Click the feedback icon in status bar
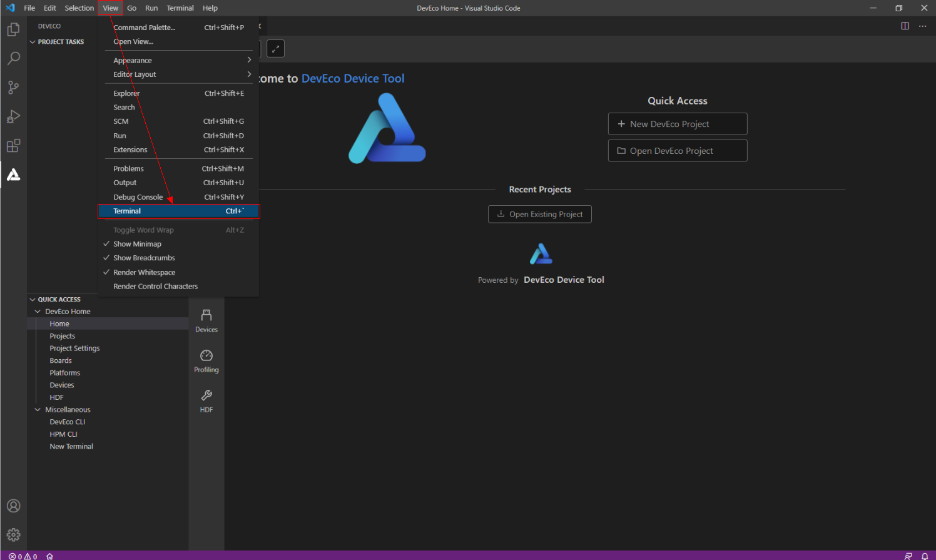 (908, 556)
